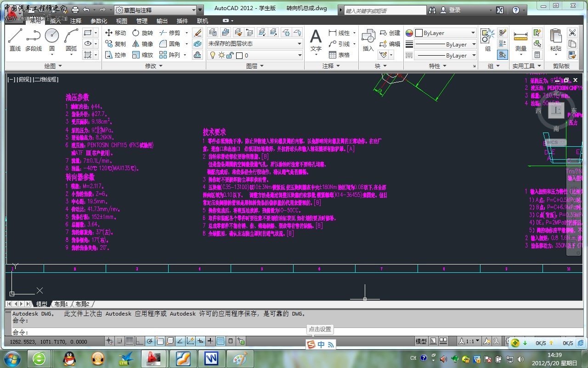Image resolution: width=588 pixels, height=368 pixels.
Task: Click the Linear dimension (线性) tool
Action: [339, 33]
